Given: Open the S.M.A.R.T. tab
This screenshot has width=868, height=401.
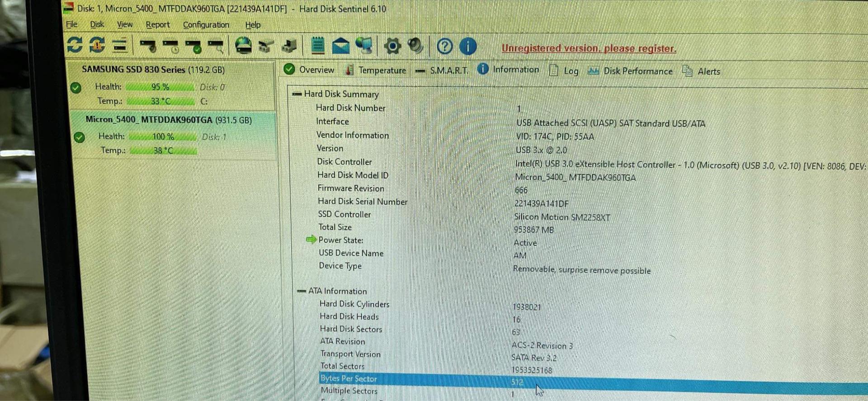Looking at the screenshot, I should point(442,70).
